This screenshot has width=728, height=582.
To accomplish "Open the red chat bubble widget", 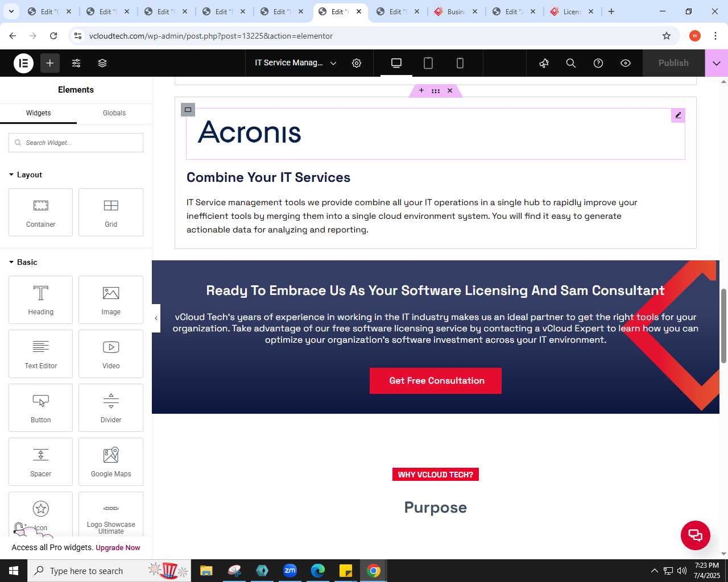I will point(696,535).
